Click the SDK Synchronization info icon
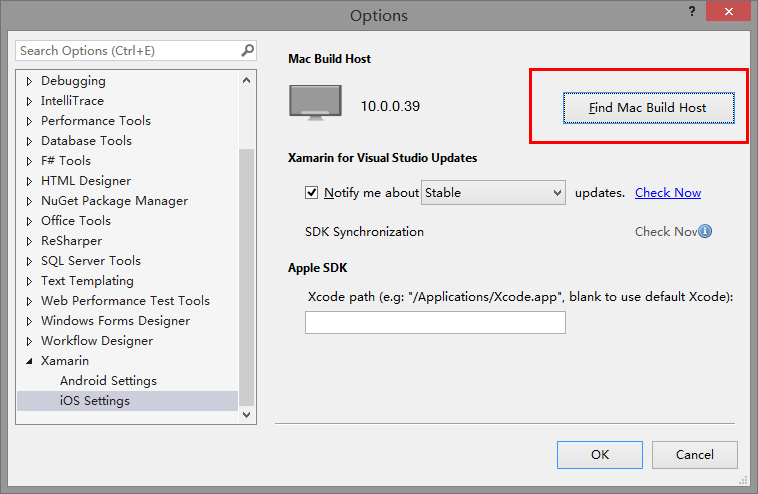The height and width of the screenshot is (494, 758). 705,232
